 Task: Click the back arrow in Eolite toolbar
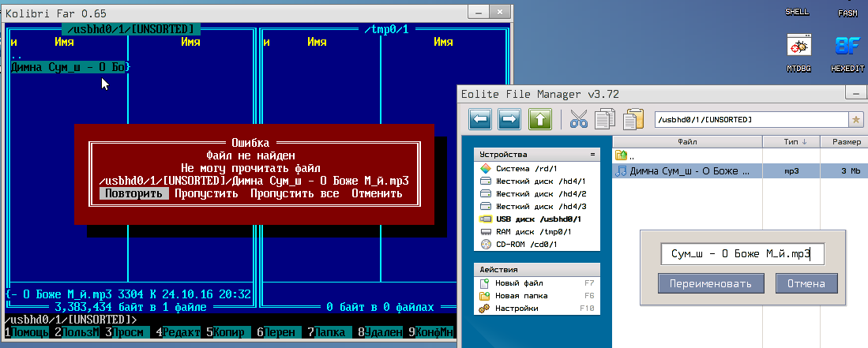(481, 119)
